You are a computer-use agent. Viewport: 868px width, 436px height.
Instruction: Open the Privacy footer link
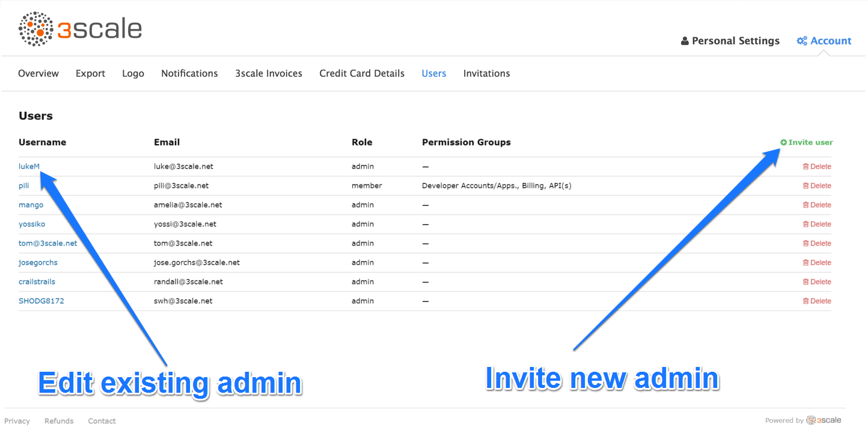(x=17, y=421)
